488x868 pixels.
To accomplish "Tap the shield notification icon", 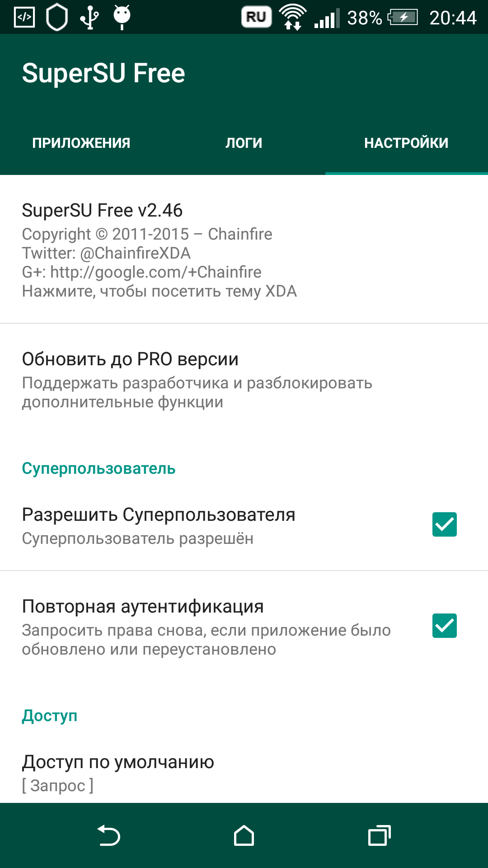I will point(57,18).
